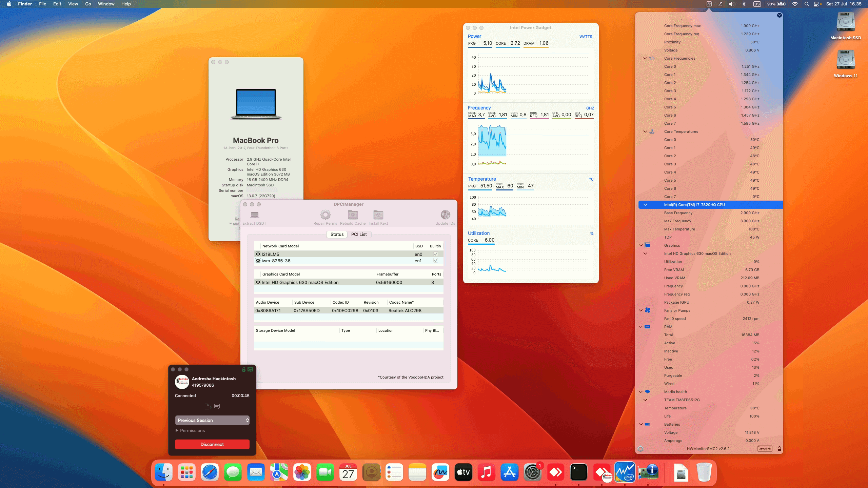
Task: Select Fan 0 speed row in HWMonitor
Action: [x=710, y=319]
